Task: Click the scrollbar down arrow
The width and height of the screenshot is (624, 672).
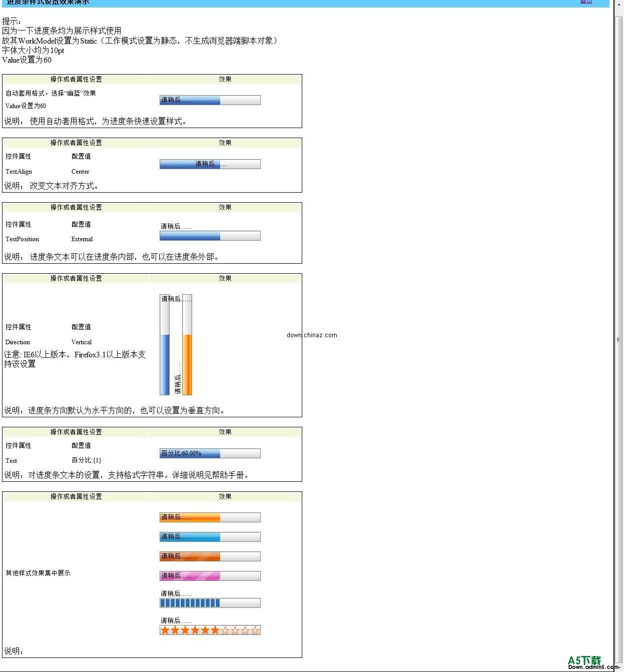Action: point(619,668)
